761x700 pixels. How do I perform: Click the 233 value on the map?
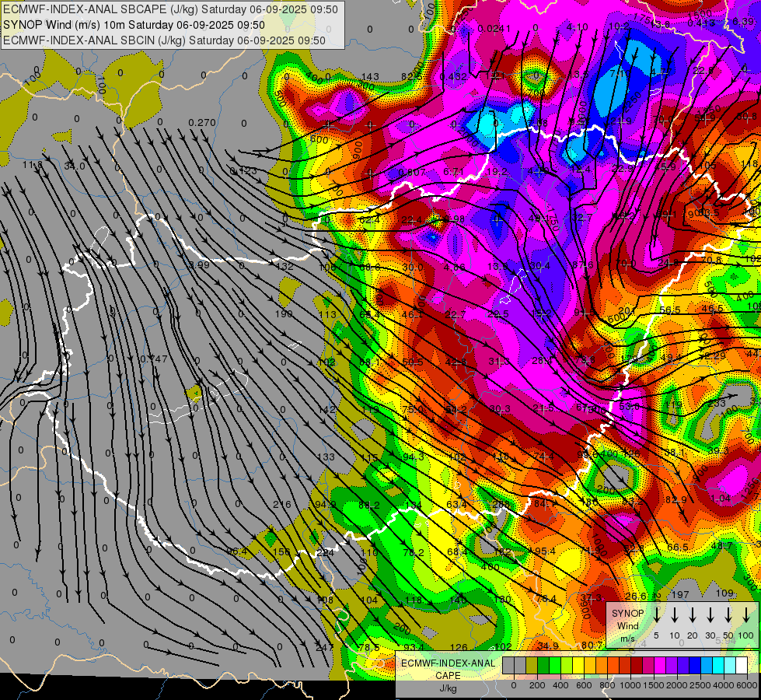tap(717, 403)
